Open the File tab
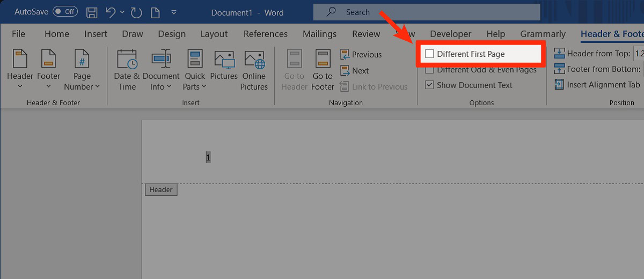Viewport: 644px width, 279px height. pyautogui.click(x=18, y=34)
